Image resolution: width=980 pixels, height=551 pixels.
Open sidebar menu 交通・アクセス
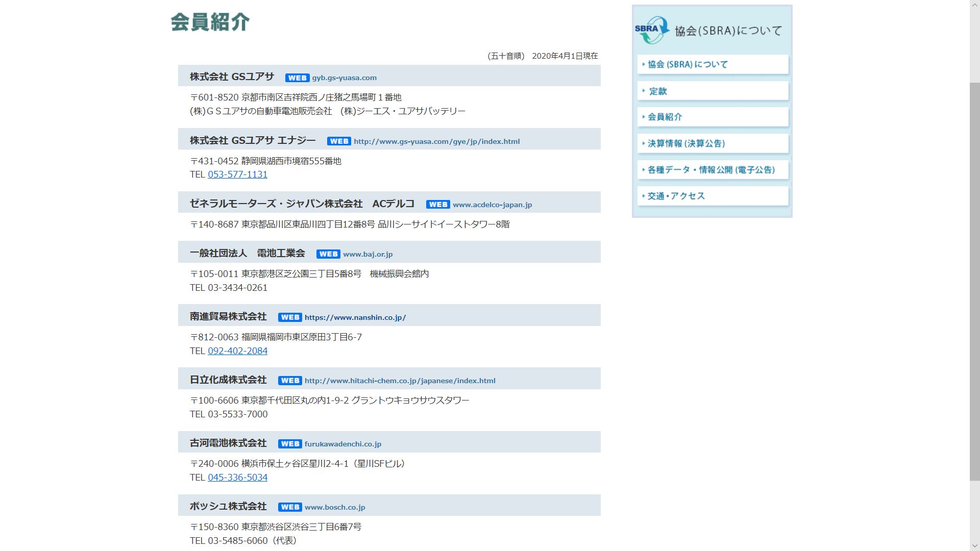pos(713,196)
